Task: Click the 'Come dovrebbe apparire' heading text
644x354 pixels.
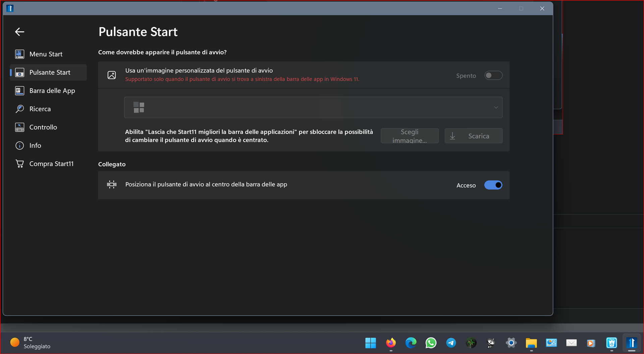Action: click(x=162, y=52)
